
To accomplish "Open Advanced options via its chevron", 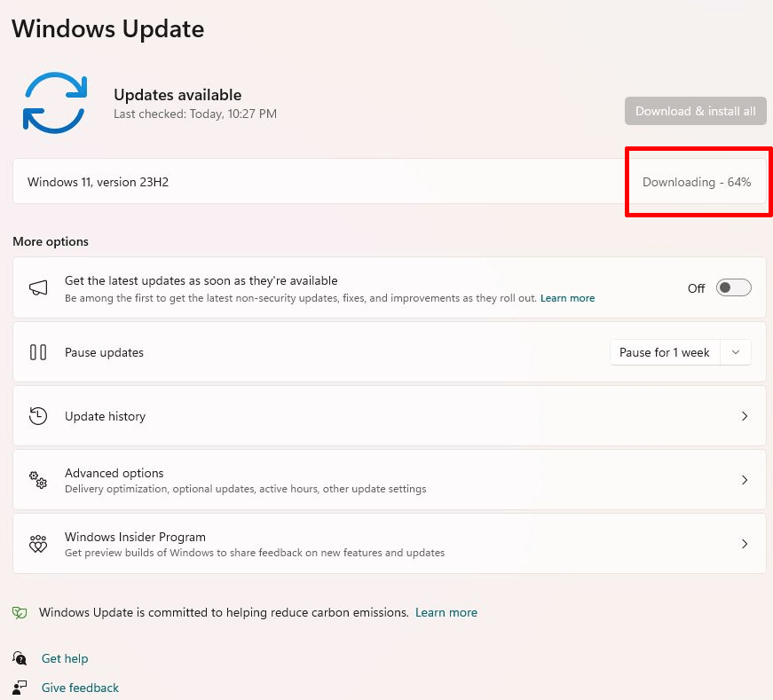I will (745, 480).
